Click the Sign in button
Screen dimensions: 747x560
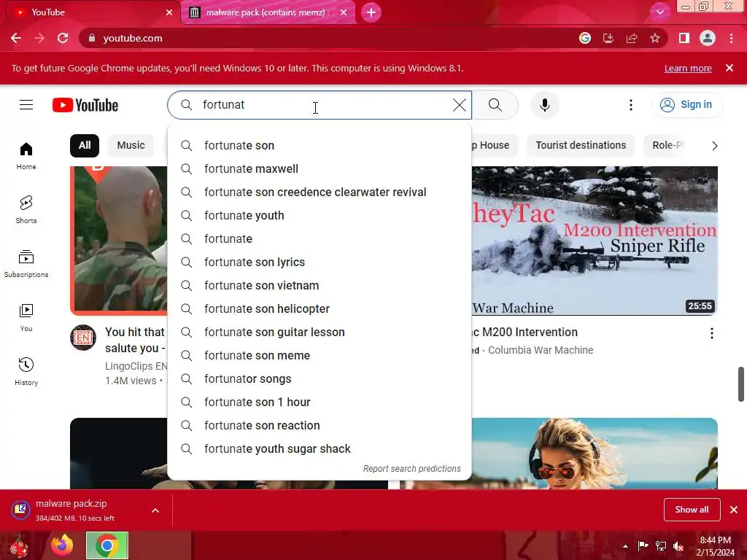click(x=686, y=105)
